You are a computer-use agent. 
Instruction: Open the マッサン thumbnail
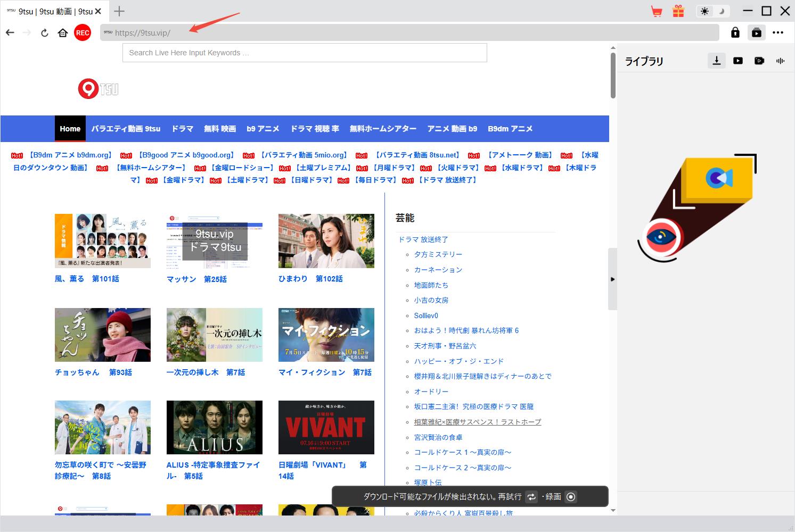click(x=215, y=241)
